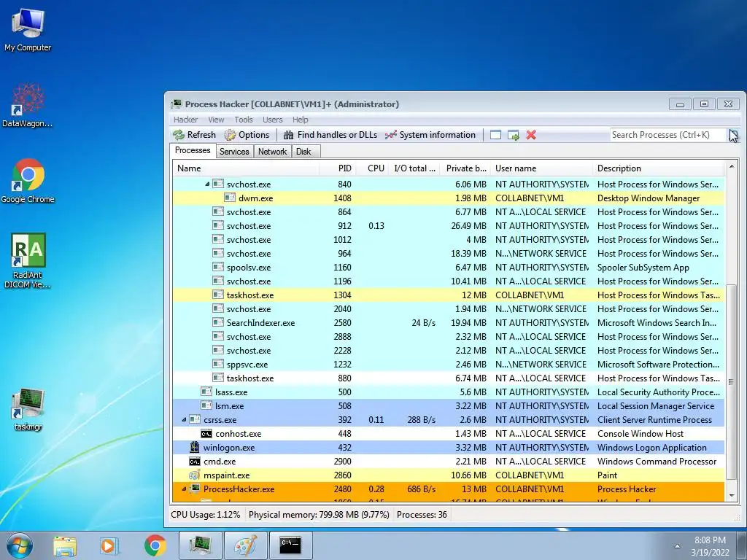Sort by User name column header
747x560 pixels.
click(542, 168)
